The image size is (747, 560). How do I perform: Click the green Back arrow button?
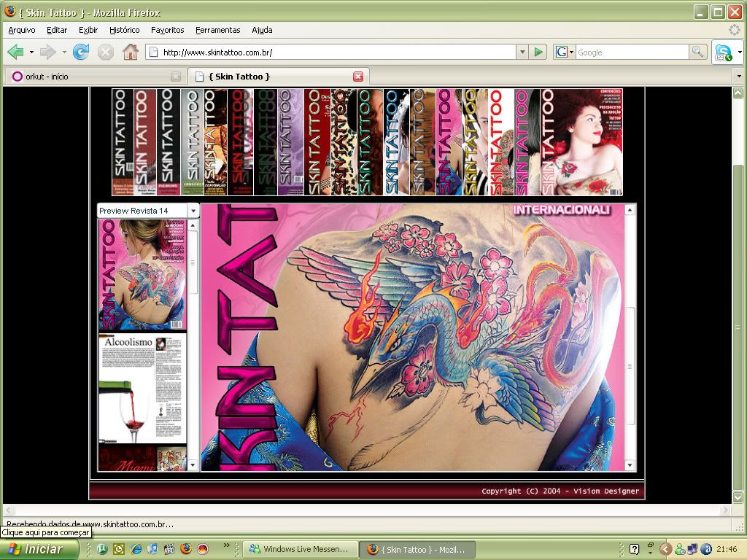tap(16, 52)
